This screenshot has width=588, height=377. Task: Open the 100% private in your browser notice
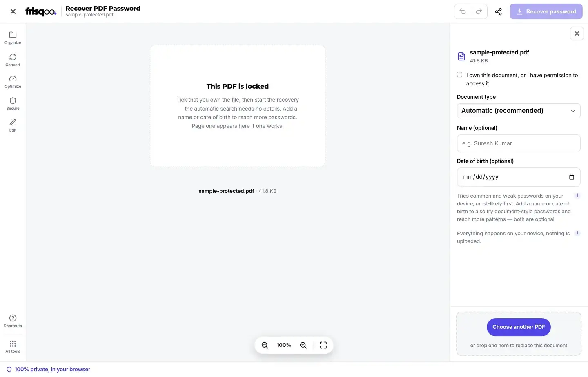click(48, 369)
